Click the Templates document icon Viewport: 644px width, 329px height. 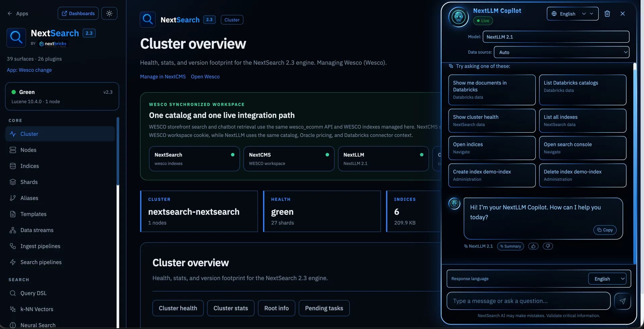click(13, 214)
